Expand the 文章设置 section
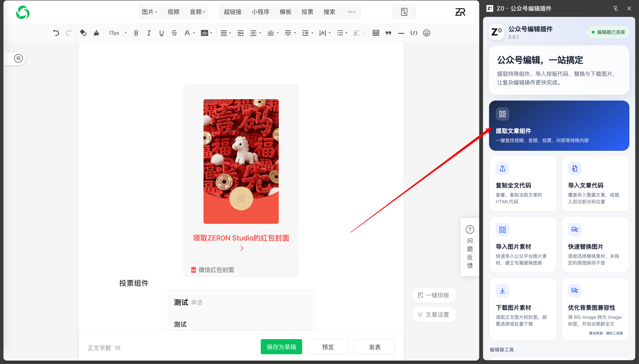639x364 pixels. click(434, 315)
